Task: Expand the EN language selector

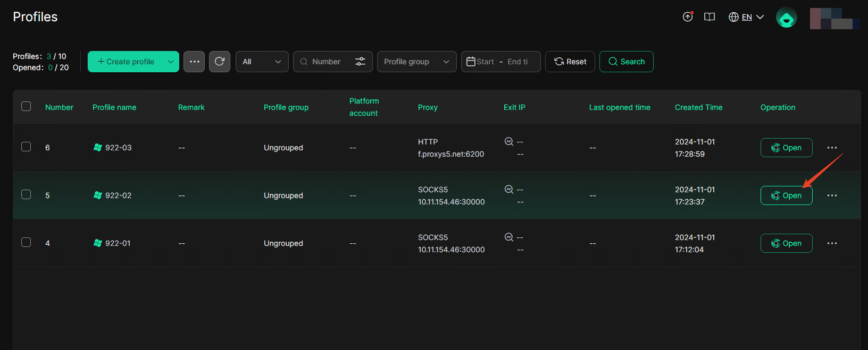Action: click(746, 17)
